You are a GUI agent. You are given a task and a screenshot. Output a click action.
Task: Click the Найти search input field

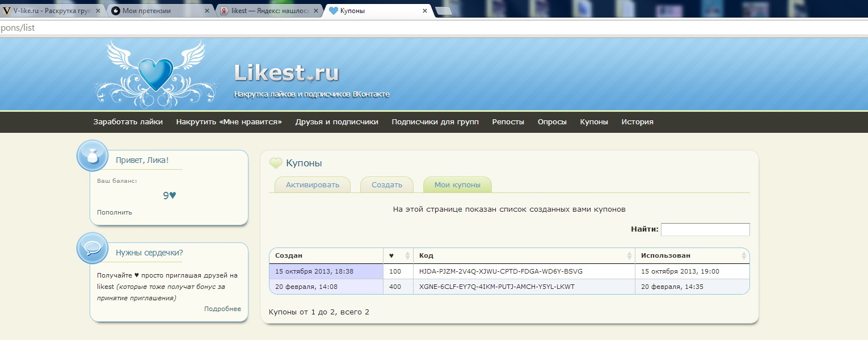705,229
